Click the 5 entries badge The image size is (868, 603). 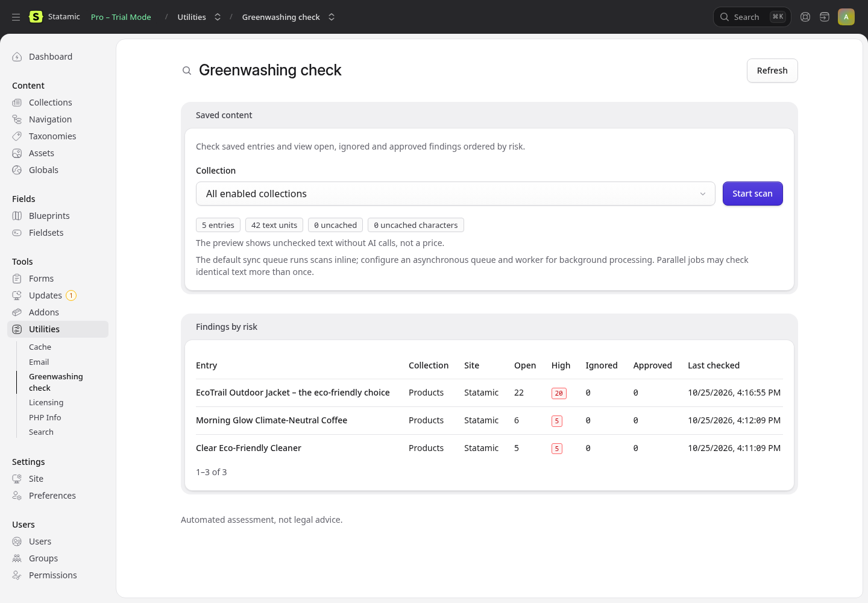click(x=218, y=225)
